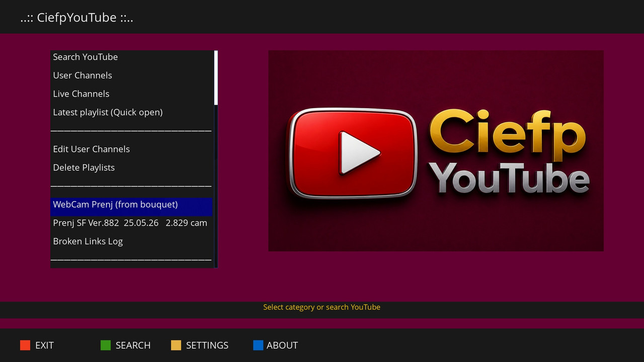Click the red play button in logo
Image resolution: width=644 pixels, height=362 pixels.
click(x=354, y=153)
